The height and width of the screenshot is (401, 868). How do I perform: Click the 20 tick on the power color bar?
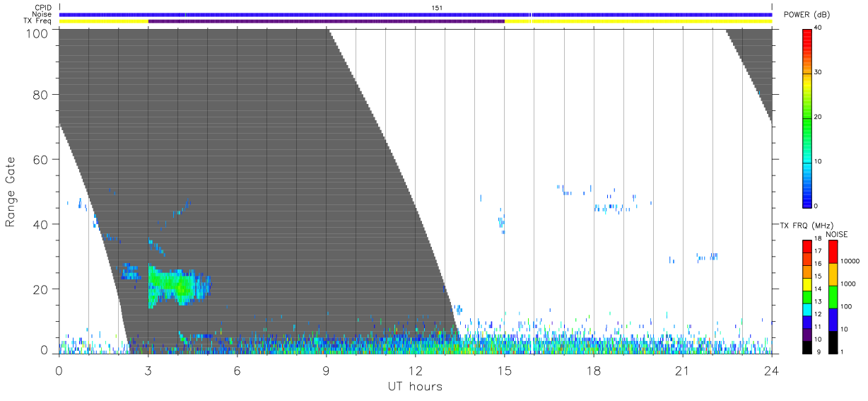coord(819,117)
